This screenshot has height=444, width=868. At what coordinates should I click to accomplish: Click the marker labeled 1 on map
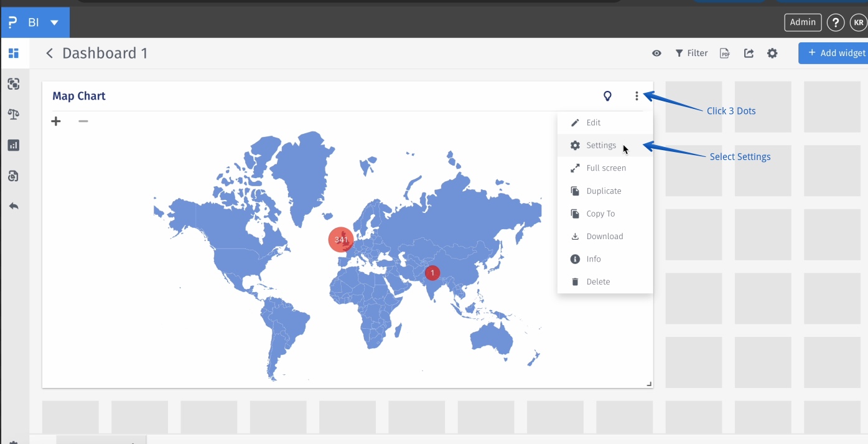click(x=432, y=273)
